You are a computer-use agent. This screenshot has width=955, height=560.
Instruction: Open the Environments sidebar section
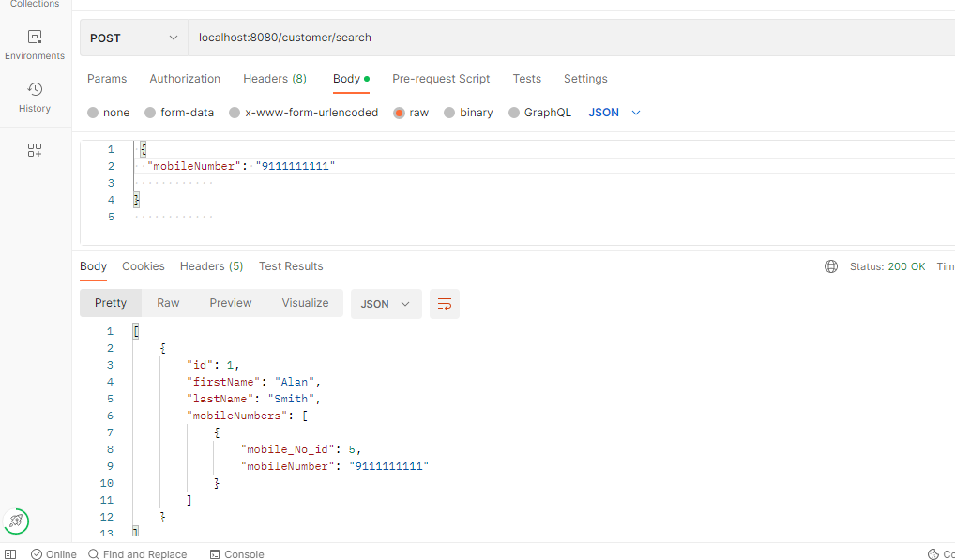click(35, 45)
